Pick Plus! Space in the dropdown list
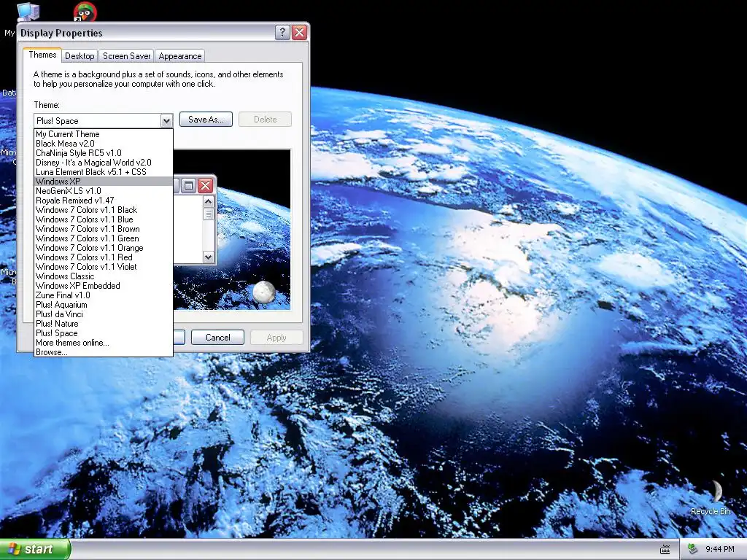Viewport: 747px width, 560px height. 104,333
